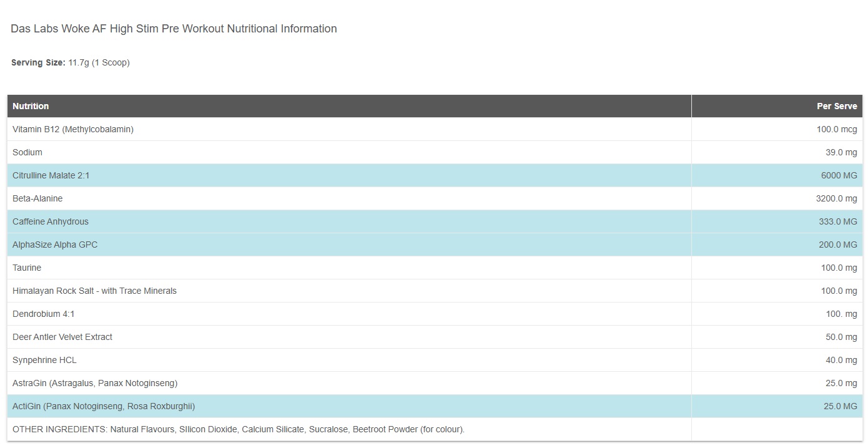Select the 'Vitamin B12 (Methylcobalamin)' row name
Screen dimensions: 868x446
pos(73,129)
